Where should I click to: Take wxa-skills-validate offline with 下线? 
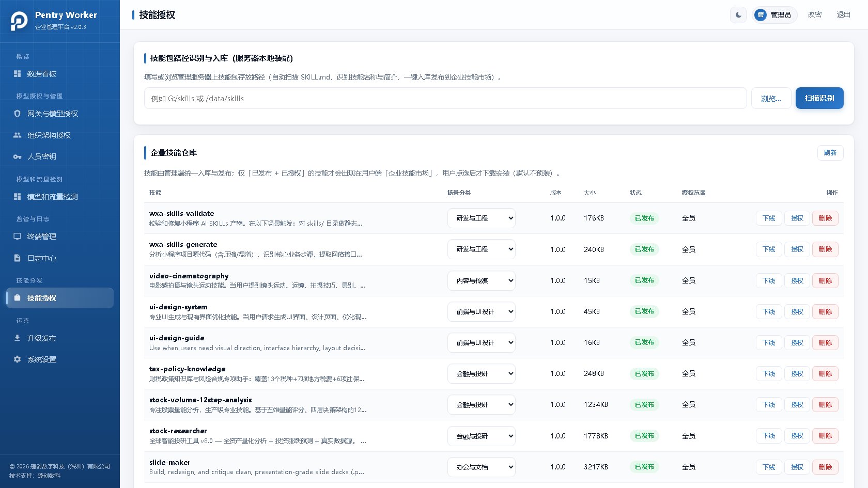coord(769,218)
